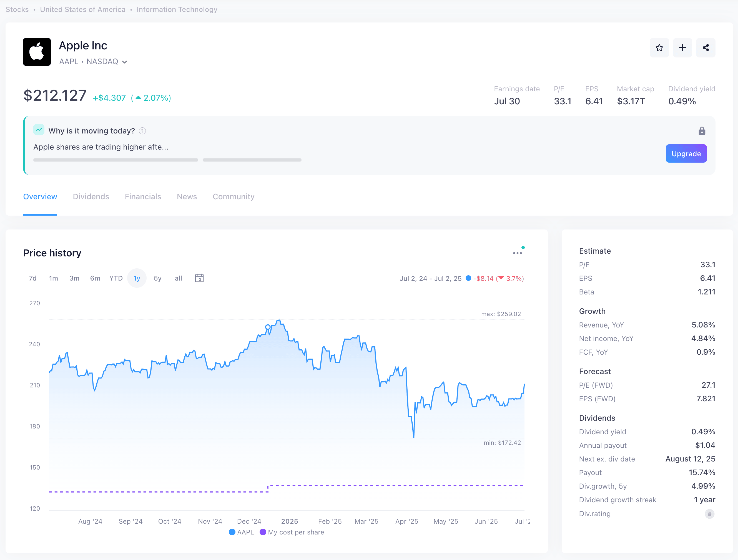738x560 pixels.
Task: Click the blue dot beside date range
Action: (x=468, y=278)
